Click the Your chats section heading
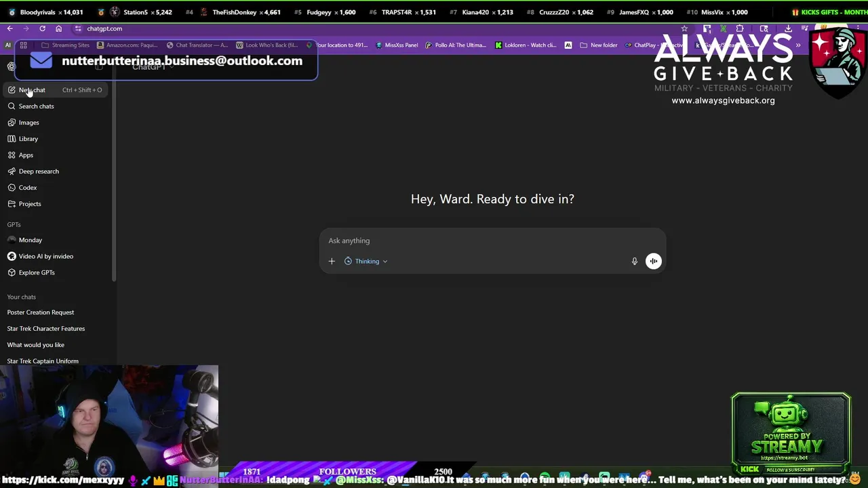 pyautogui.click(x=22, y=297)
